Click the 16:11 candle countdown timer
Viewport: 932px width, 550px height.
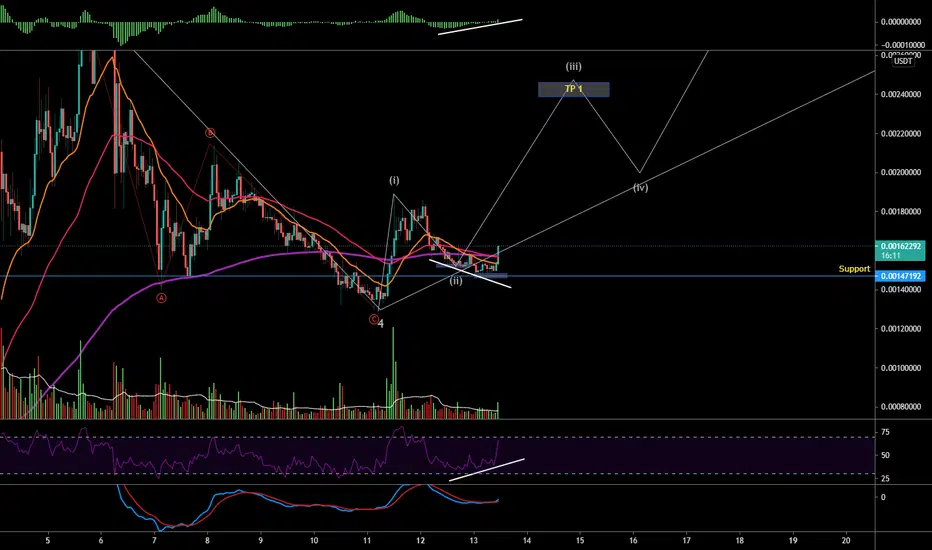(x=890, y=256)
